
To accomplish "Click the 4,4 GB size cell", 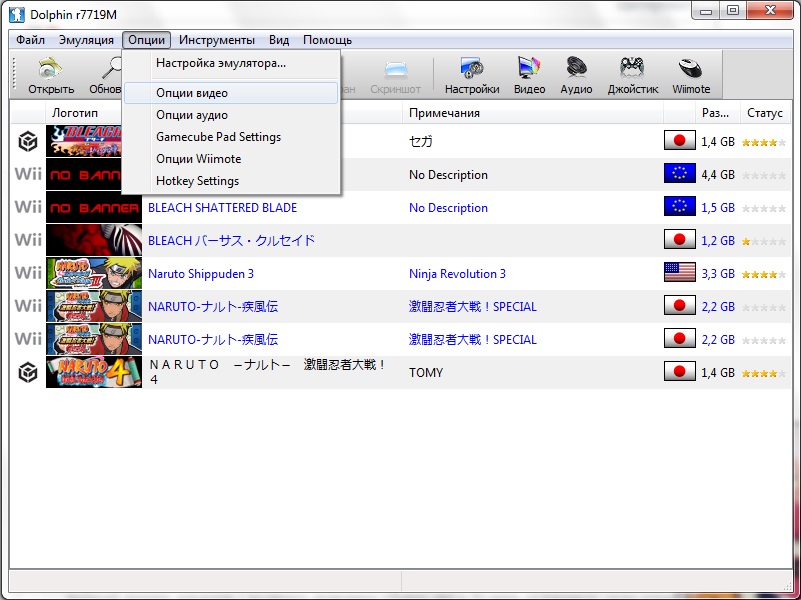I will [718, 175].
